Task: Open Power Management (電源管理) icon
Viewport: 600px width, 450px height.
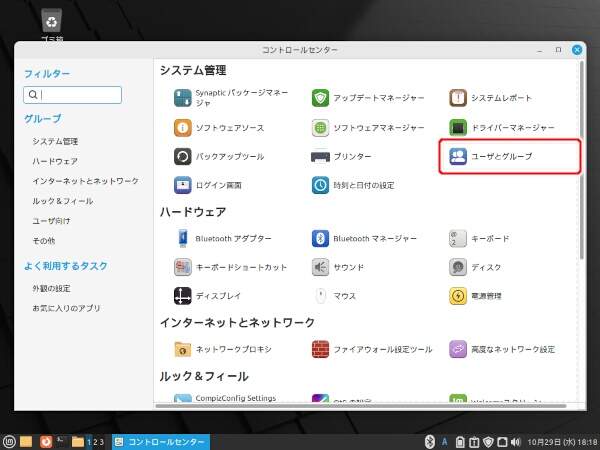Action: tap(458, 296)
